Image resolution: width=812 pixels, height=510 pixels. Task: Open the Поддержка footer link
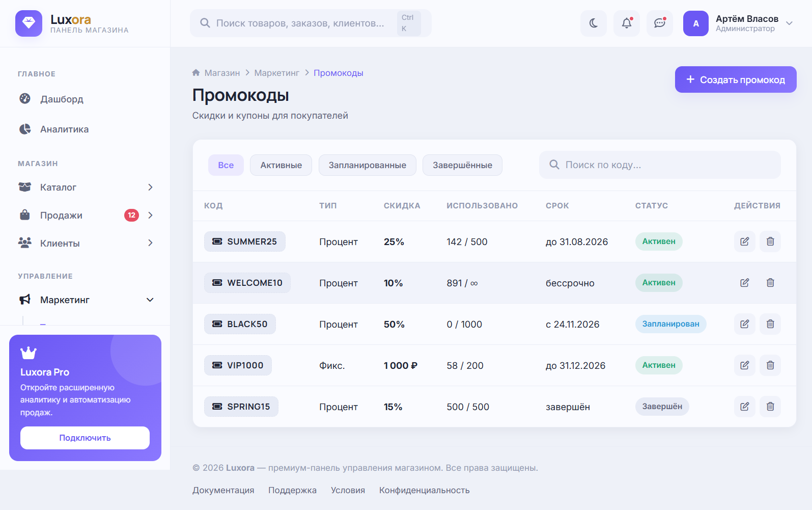click(292, 490)
